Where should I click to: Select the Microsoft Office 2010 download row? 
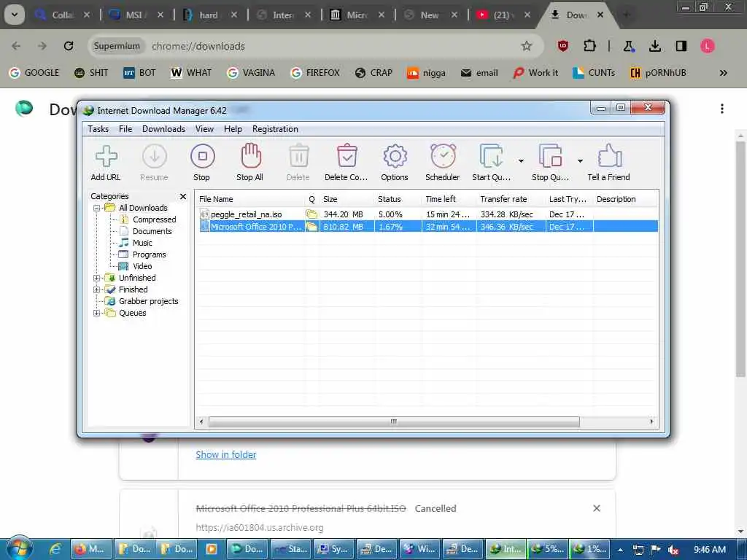pos(428,227)
